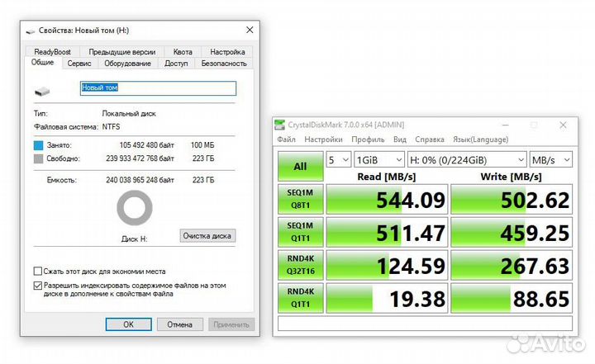Image resolution: width=595 pixels, height=364 pixels.
Task: Switch to the Предыдущие версии tab
Action: coord(121,51)
